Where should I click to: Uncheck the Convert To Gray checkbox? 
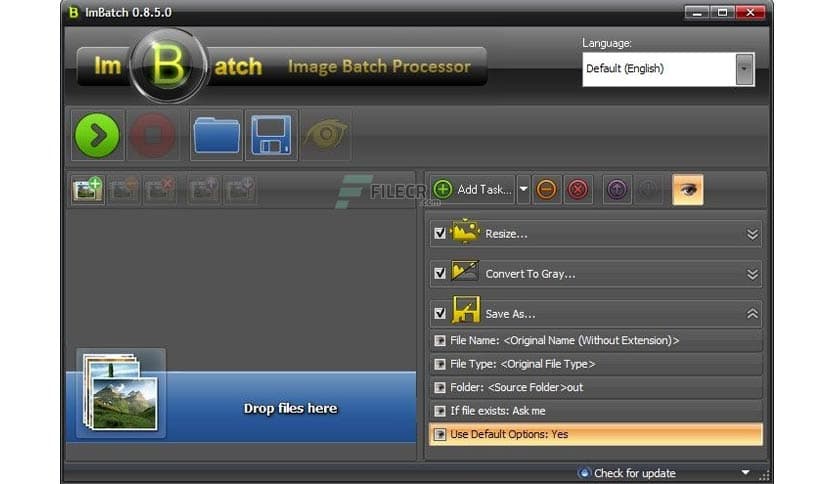(x=440, y=273)
